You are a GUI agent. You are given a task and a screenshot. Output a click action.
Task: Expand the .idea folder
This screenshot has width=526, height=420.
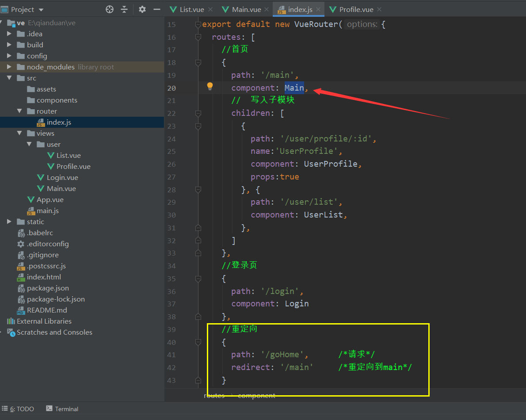[x=9, y=34]
